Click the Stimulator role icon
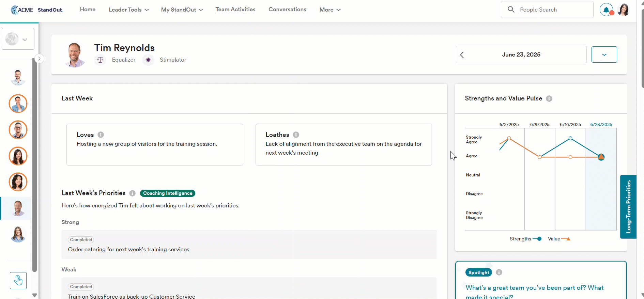 coord(148,60)
